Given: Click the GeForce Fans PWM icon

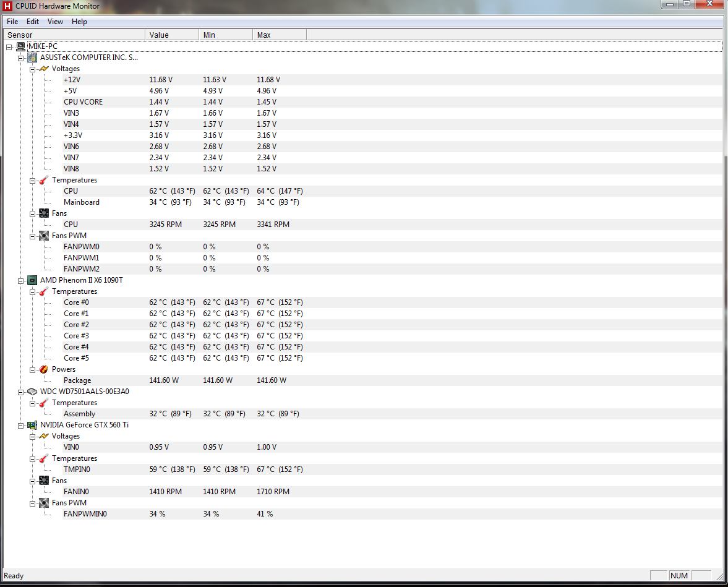Looking at the screenshot, I should [44, 502].
